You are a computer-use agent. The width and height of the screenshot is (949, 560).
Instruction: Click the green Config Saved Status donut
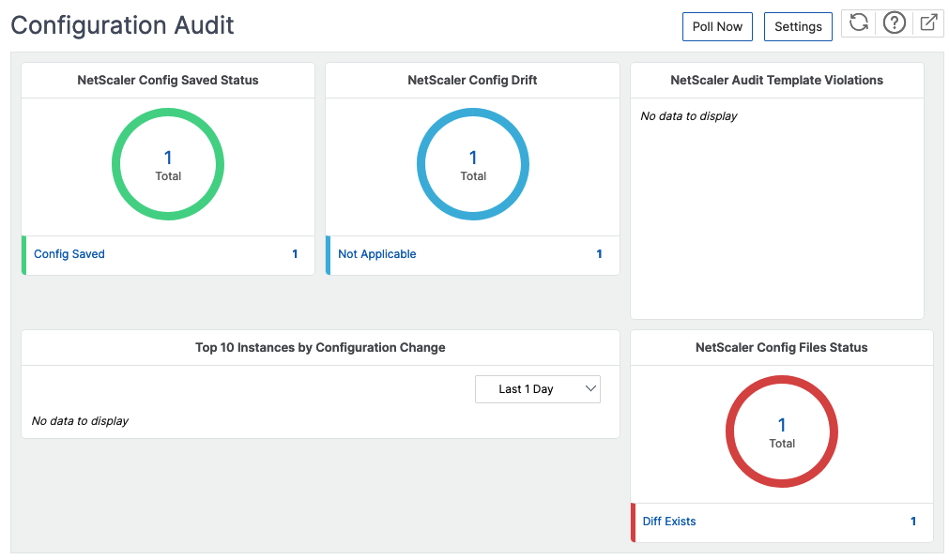(168, 164)
